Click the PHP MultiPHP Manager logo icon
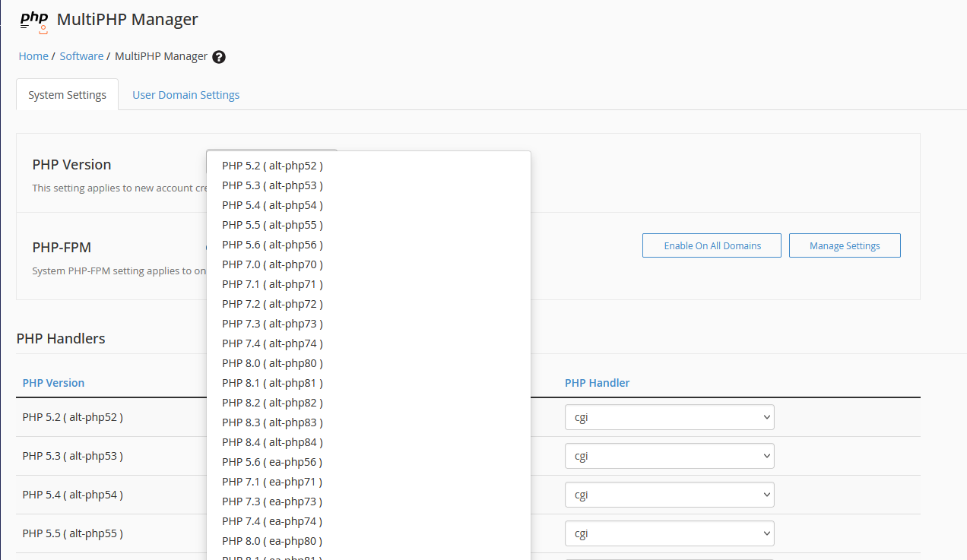 (33, 21)
